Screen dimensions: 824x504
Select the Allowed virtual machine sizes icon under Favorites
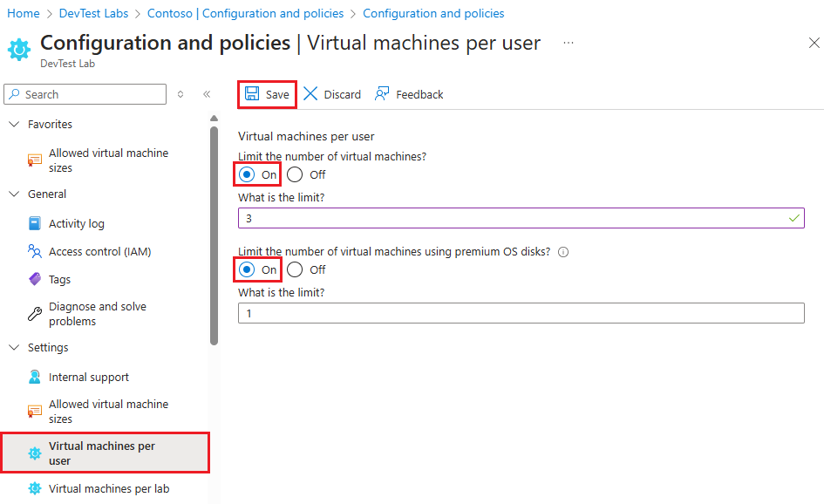point(33,160)
